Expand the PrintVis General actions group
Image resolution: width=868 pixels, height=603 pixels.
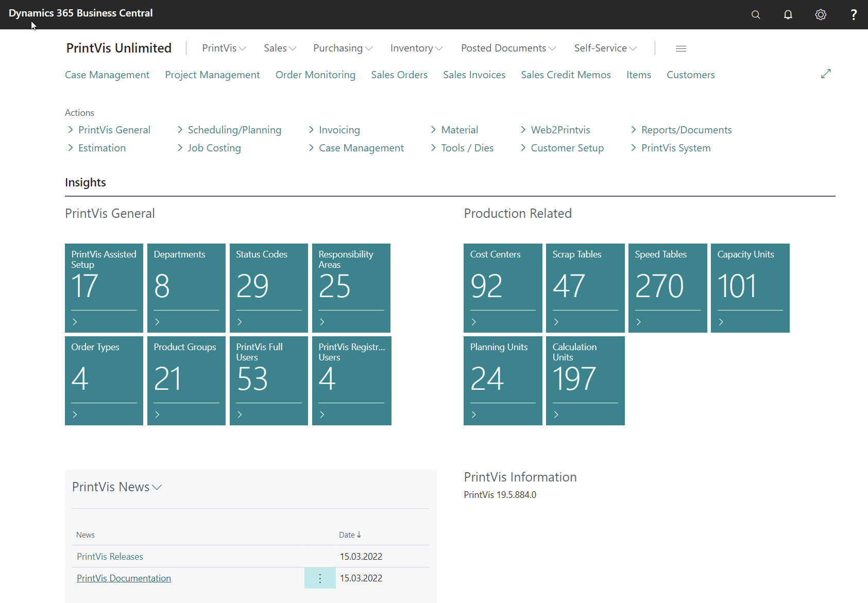click(109, 130)
